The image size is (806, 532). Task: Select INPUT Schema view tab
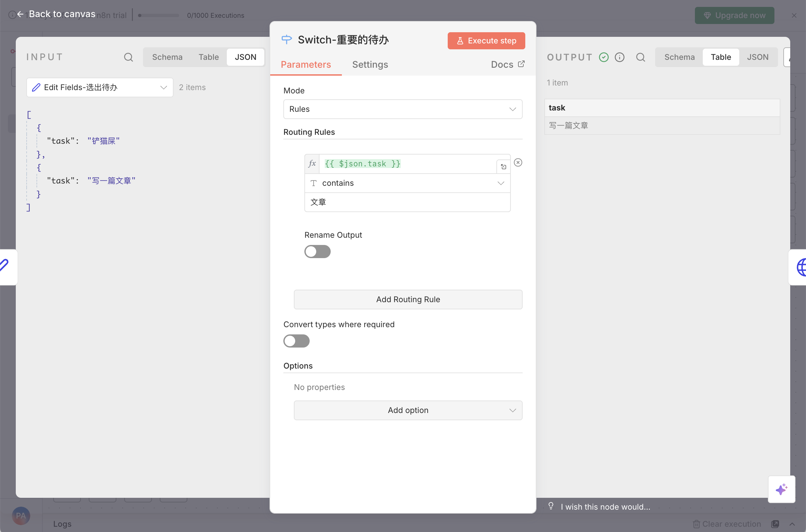pos(167,57)
